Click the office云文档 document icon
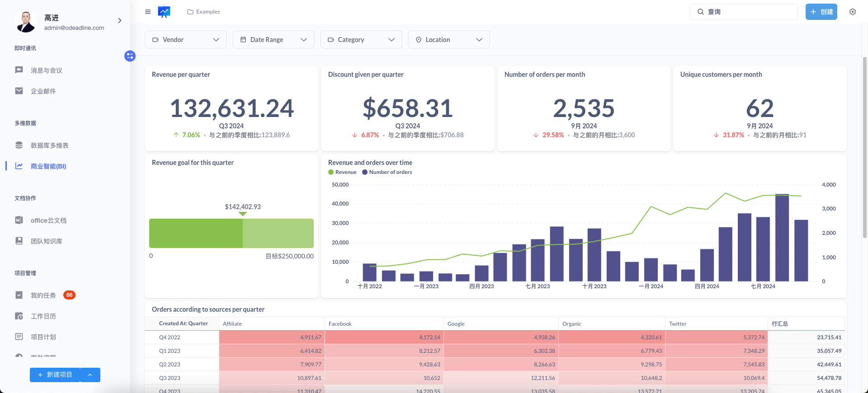This screenshot has height=393, width=868. point(19,220)
